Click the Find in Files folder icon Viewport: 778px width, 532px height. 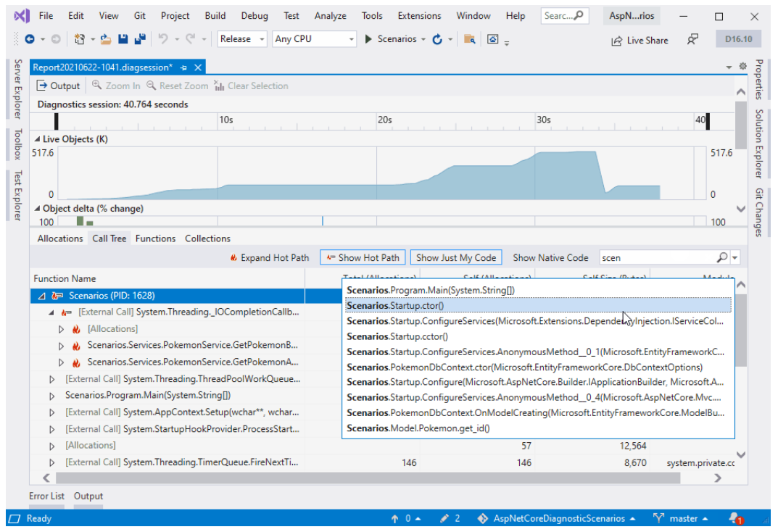(x=469, y=39)
